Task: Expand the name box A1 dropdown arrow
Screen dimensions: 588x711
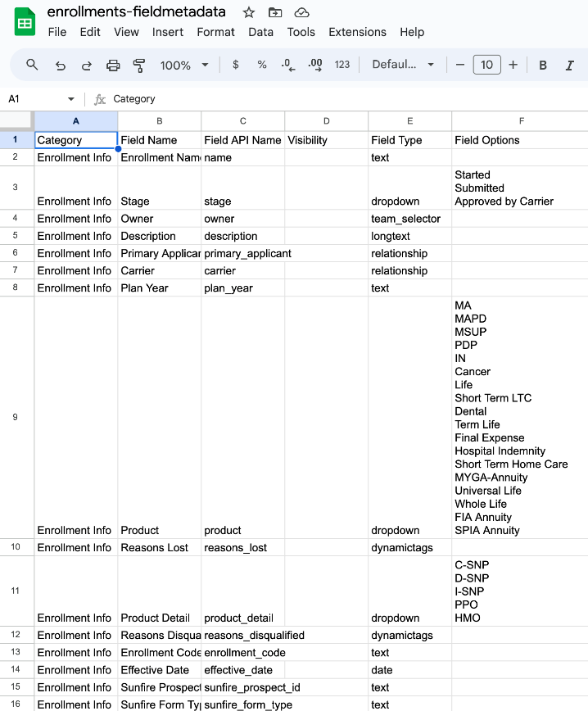Action: [x=70, y=99]
